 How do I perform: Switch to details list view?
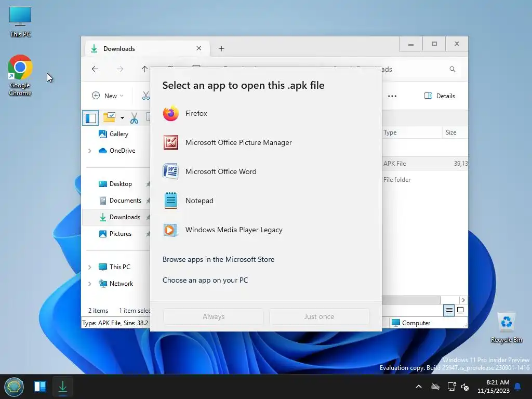pos(449,310)
